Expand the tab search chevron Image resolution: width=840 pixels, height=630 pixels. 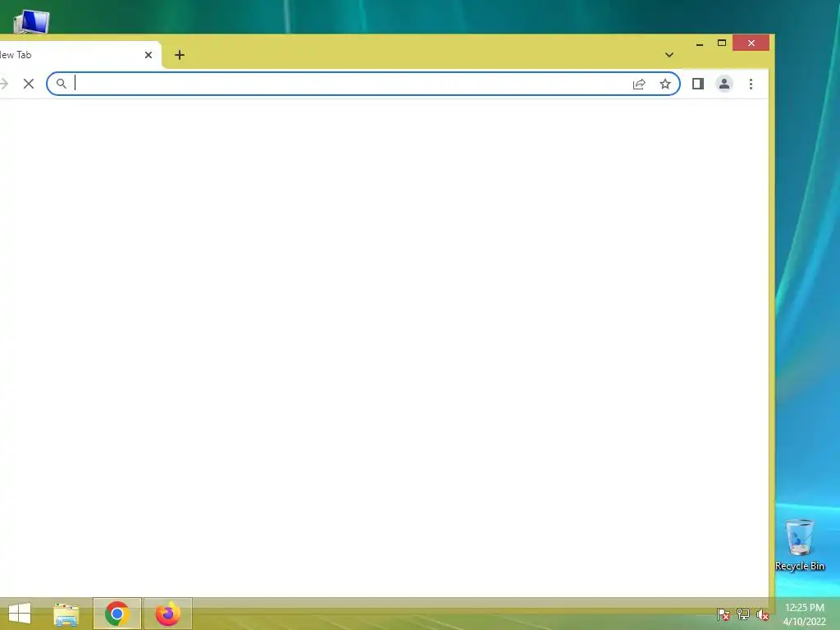point(669,55)
